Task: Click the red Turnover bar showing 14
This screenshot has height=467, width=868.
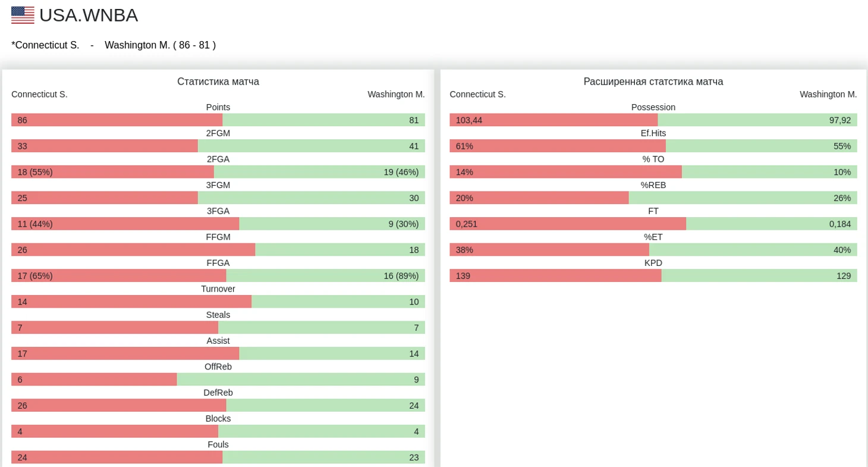Action: point(131,302)
